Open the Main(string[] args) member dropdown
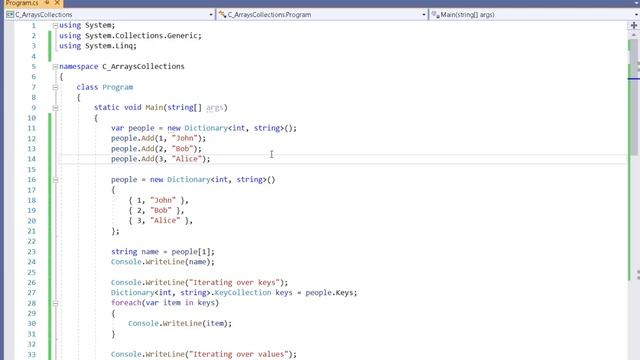 534,15
